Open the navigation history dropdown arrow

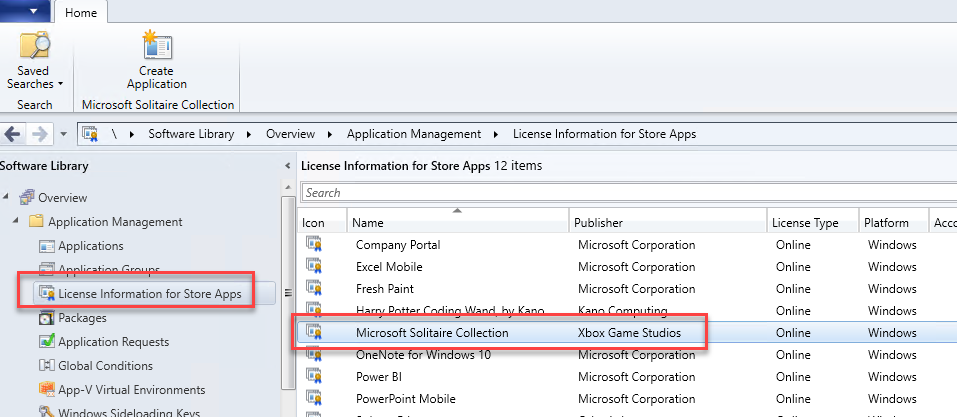64,134
